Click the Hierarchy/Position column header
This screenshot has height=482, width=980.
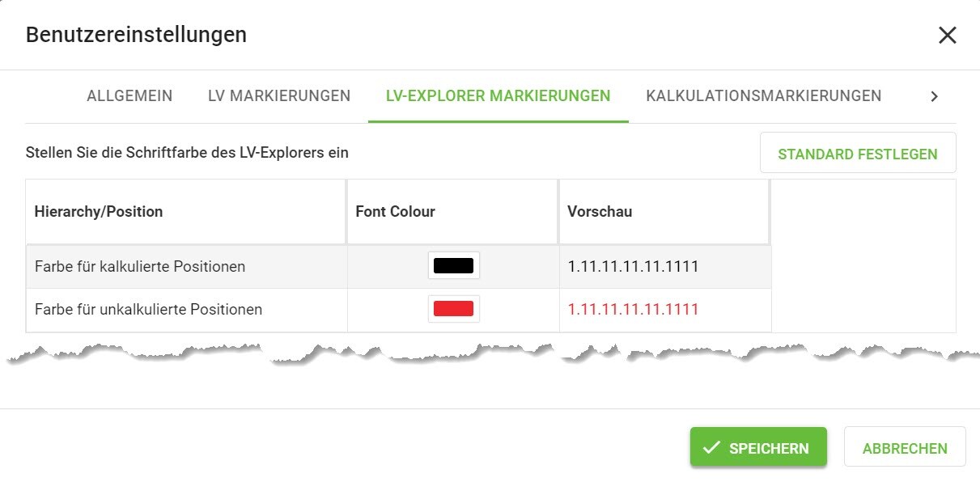click(x=186, y=212)
